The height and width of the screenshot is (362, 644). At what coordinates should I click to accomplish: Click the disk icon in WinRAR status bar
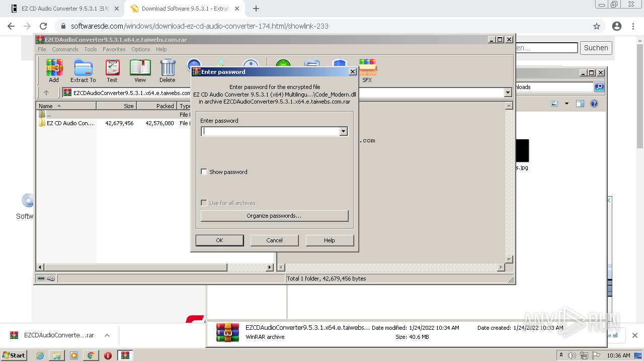[42, 279]
